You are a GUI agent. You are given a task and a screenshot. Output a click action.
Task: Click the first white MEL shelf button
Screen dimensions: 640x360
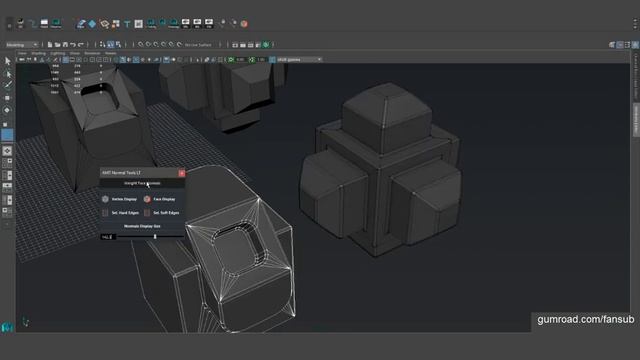pyautogui.click(x=186, y=23)
